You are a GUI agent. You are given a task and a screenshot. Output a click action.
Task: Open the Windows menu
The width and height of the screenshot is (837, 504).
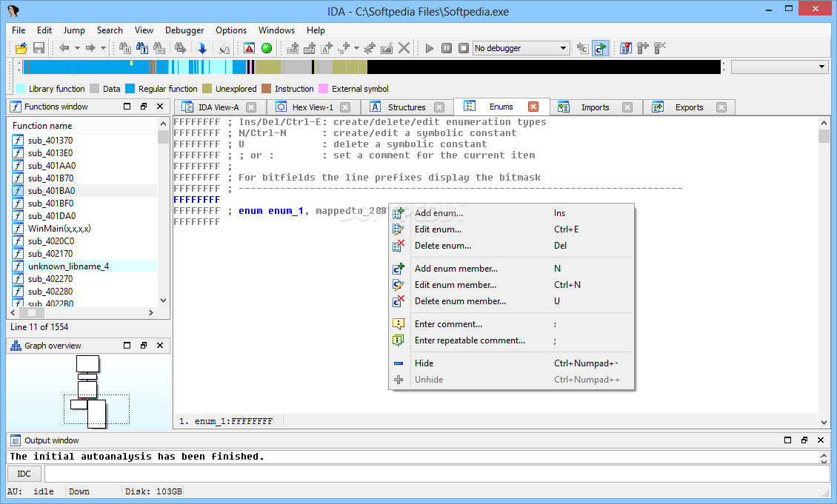[x=276, y=30]
